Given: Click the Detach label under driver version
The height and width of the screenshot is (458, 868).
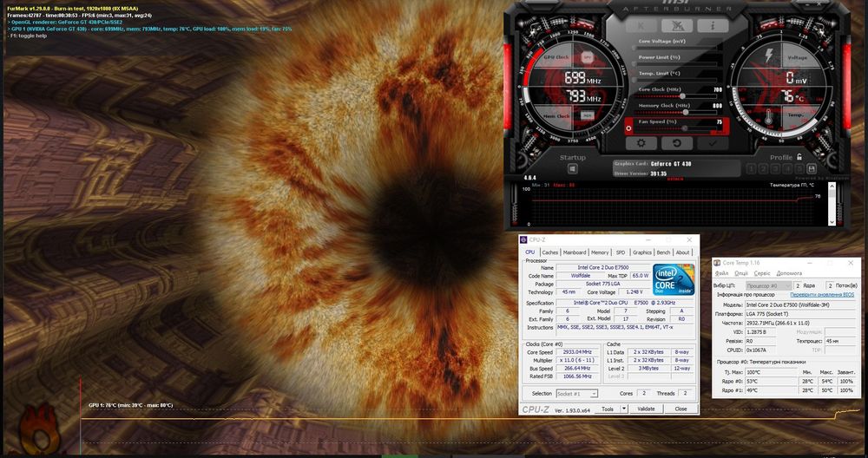Looking at the screenshot, I should pyautogui.click(x=674, y=179).
